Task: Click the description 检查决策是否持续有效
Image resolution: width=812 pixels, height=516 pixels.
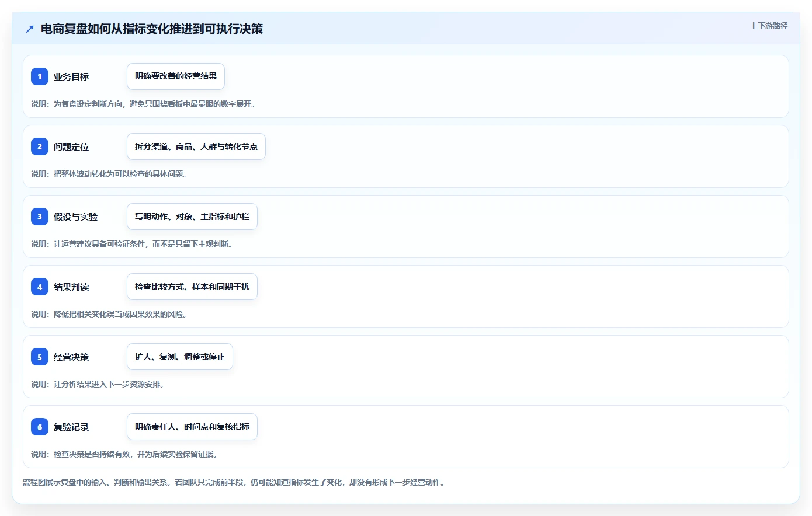Action: pyautogui.click(x=92, y=454)
